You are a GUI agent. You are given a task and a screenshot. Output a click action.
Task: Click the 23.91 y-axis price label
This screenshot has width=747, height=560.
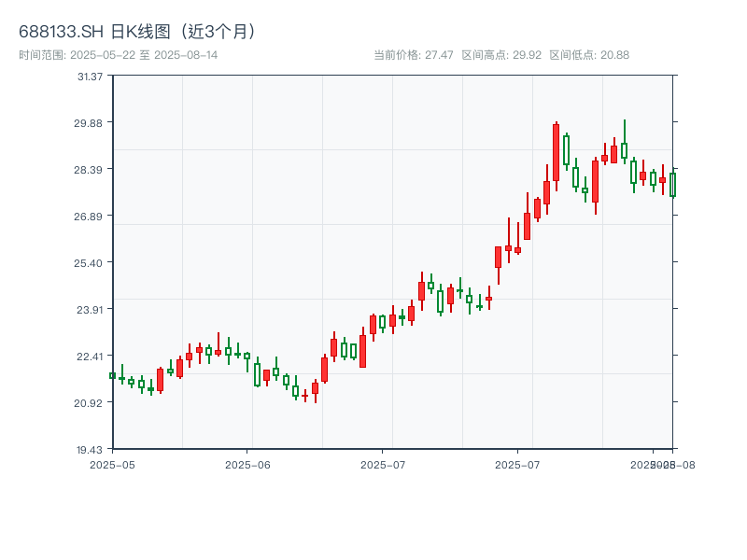(91, 309)
